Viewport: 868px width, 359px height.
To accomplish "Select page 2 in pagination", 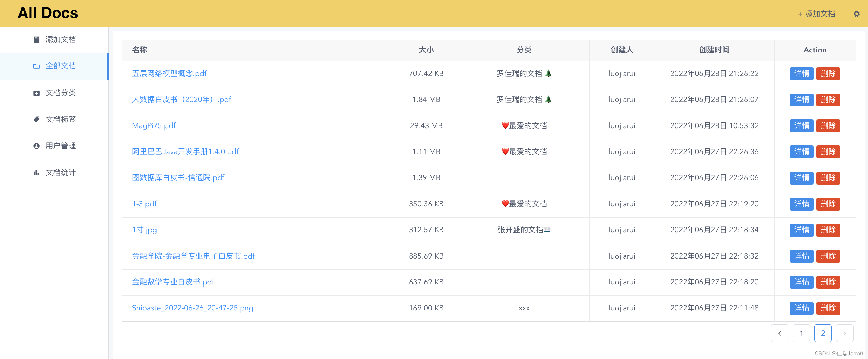I will pyautogui.click(x=822, y=333).
